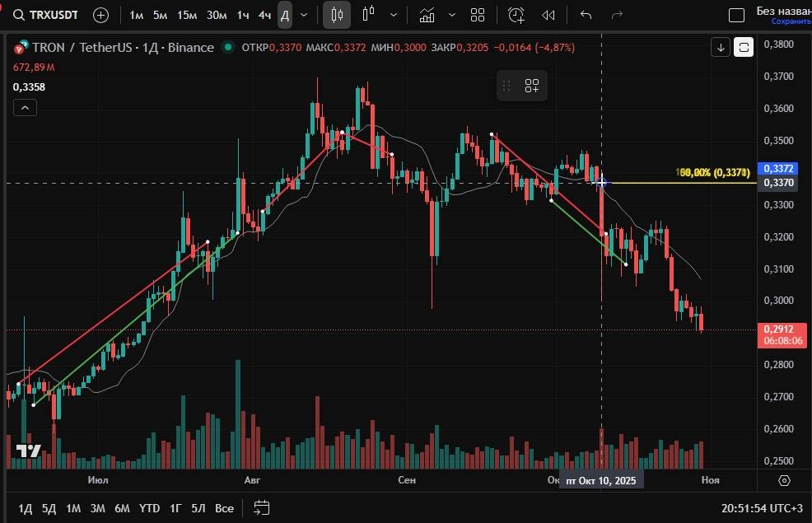
Task: Select the 15м timeframe
Action: tap(187, 15)
